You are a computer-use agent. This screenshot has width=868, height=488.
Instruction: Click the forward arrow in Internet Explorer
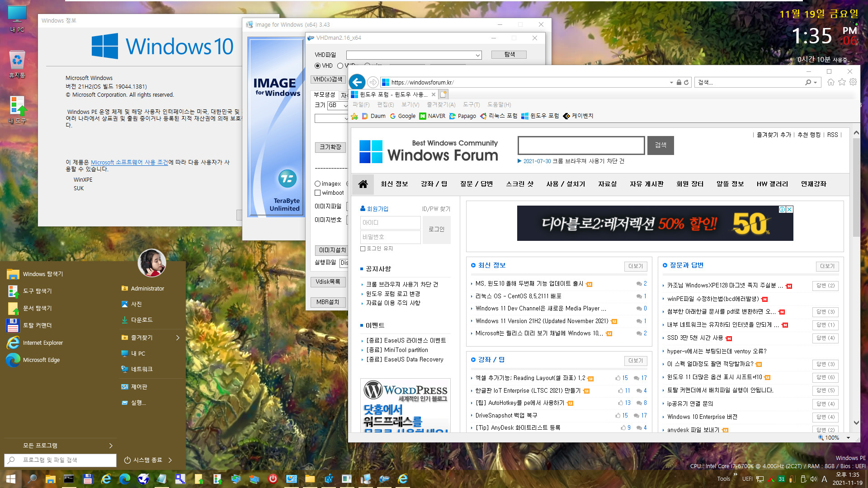[x=373, y=82]
